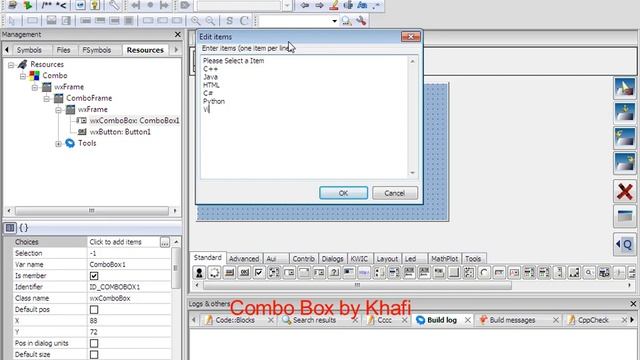This screenshot has width=640, height=360.
Task: Click the fourth insertion-mode icon on right sidebar
Action: [625, 163]
